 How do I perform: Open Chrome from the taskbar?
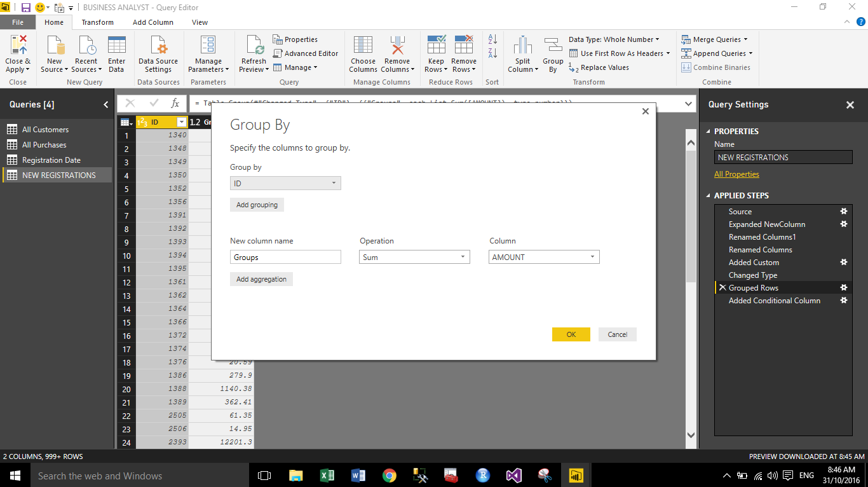(390, 476)
